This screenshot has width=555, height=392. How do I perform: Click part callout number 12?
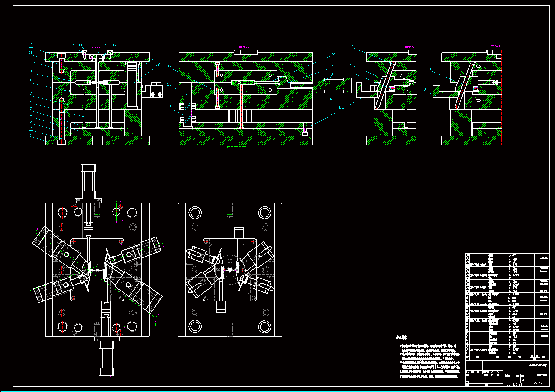pyautogui.click(x=31, y=45)
